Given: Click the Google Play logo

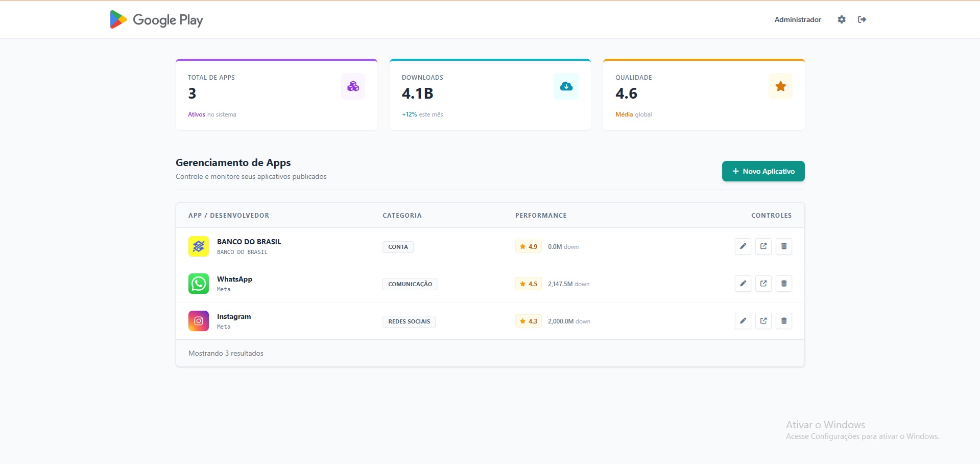Looking at the screenshot, I should click(x=156, y=19).
